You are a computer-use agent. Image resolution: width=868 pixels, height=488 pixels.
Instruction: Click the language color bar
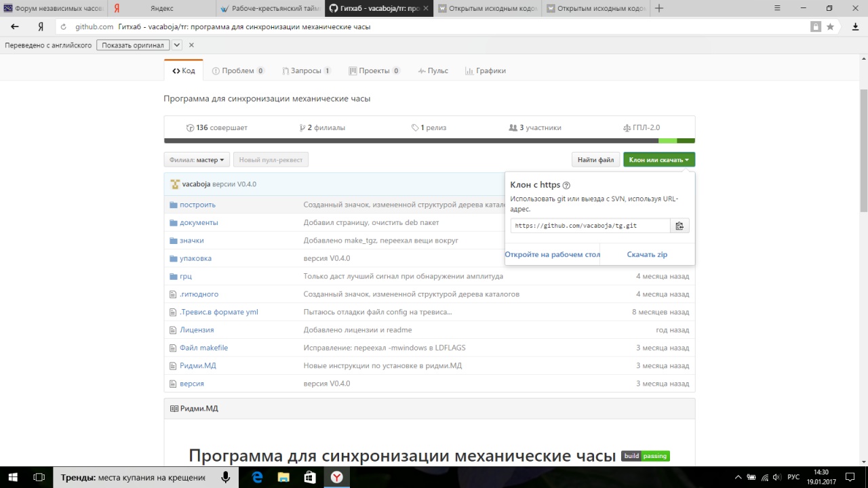[429, 141]
